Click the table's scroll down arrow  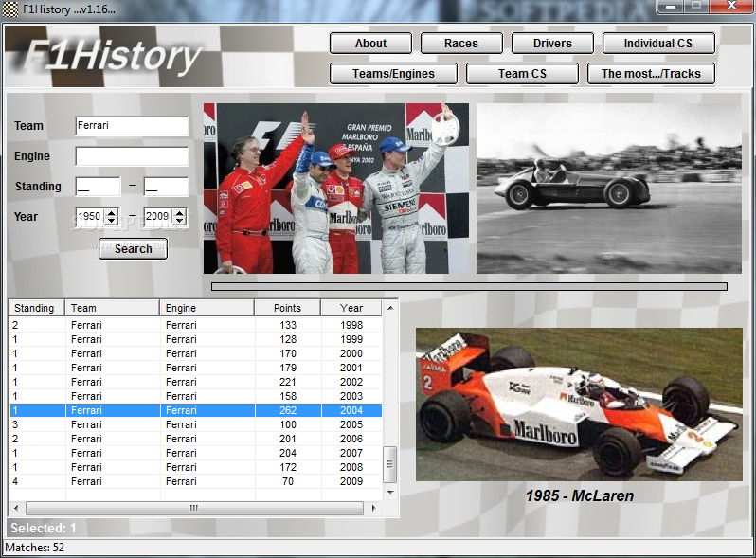coord(390,493)
